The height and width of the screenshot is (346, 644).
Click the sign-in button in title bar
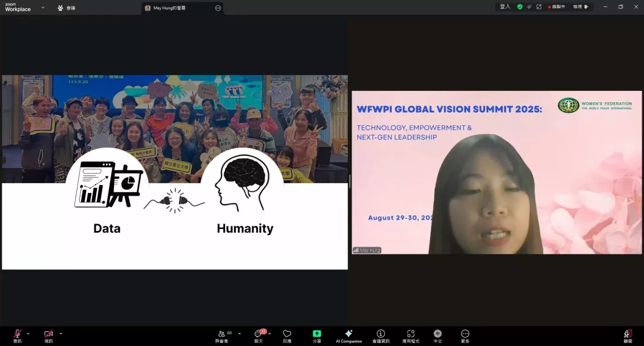[505, 6]
